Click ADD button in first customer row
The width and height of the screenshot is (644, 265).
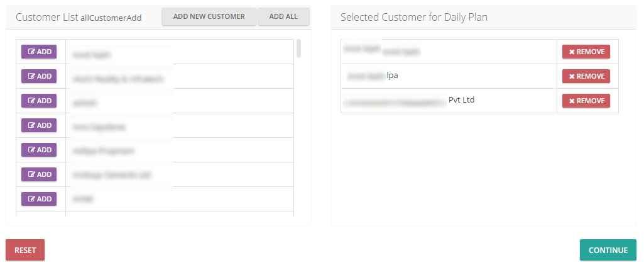[39, 52]
